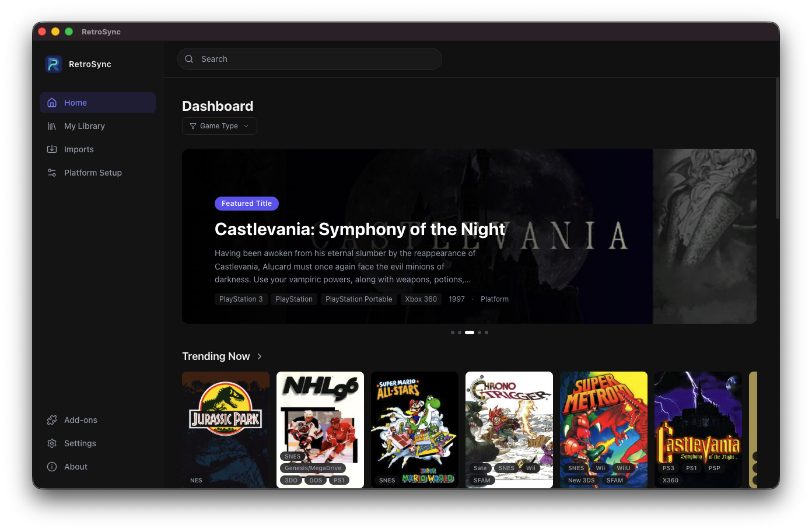The height and width of the screenshot is (532, 812).
Task: Select the PlayStation tag in featured banner
Action: [294, 299]
